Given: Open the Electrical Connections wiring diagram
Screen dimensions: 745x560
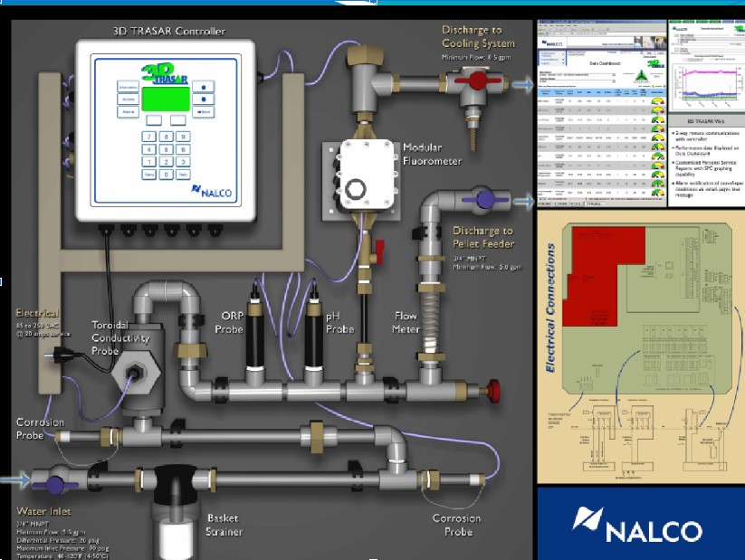Looking at the screenshot, I should click(x=641, y=347).
